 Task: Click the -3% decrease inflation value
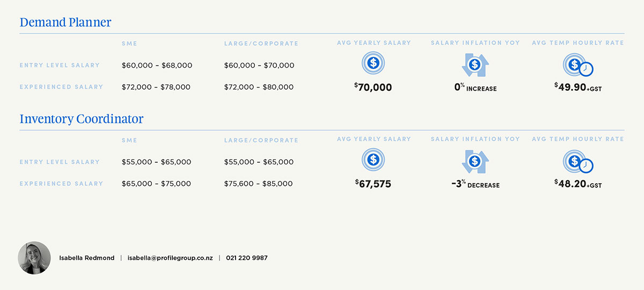tap(475, 184)
